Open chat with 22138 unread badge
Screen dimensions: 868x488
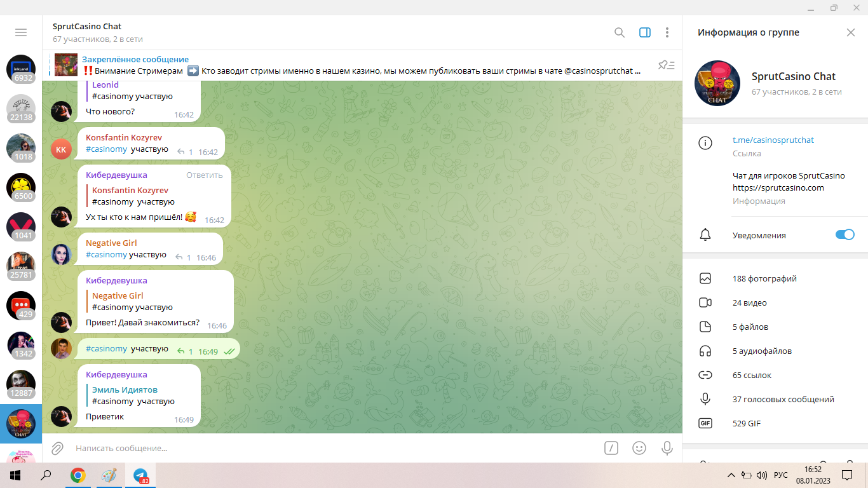coord(21,109)
